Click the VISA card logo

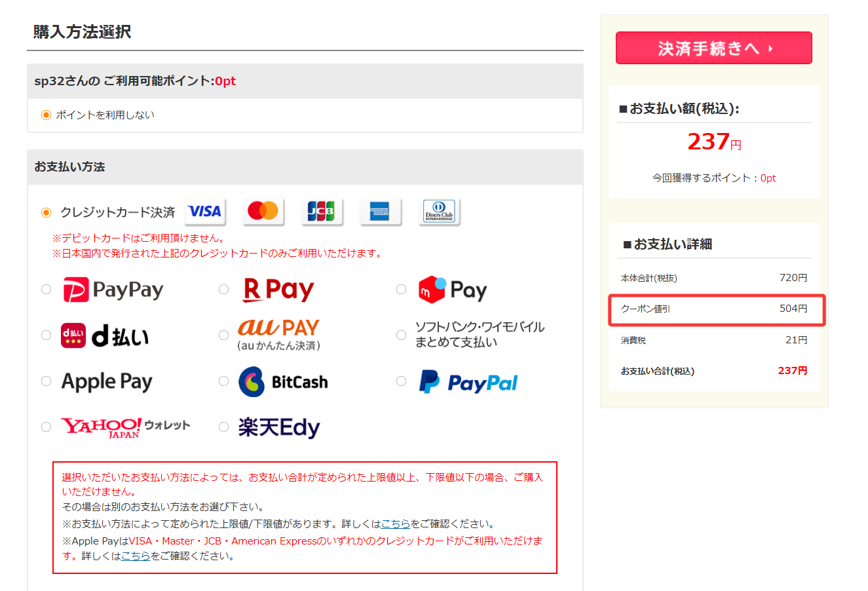pyautogui.click(x=205, y=212)
